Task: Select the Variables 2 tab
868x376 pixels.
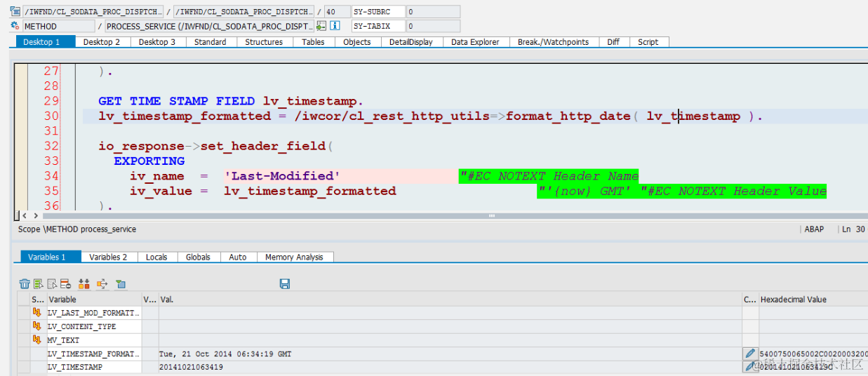Action: 109,257
